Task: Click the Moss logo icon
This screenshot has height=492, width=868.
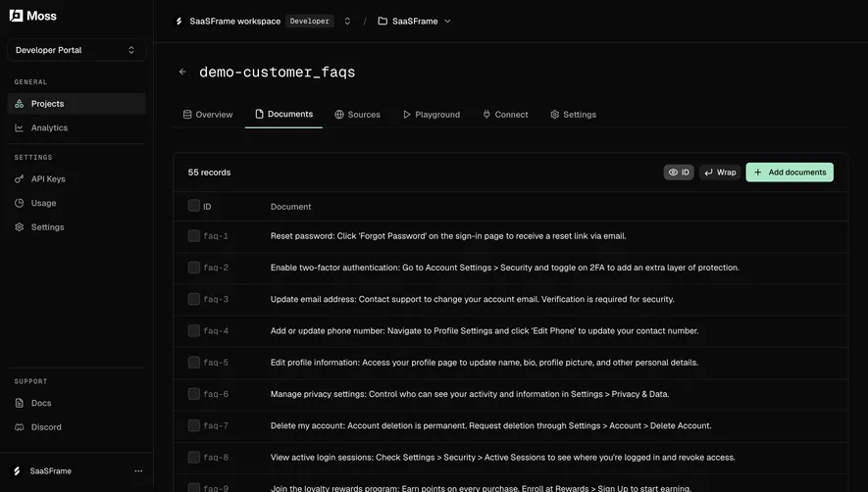Action: (x=16, y=16)
